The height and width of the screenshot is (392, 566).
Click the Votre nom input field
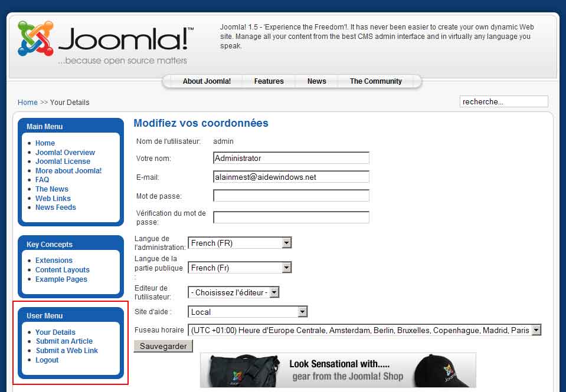pos(291,158)
